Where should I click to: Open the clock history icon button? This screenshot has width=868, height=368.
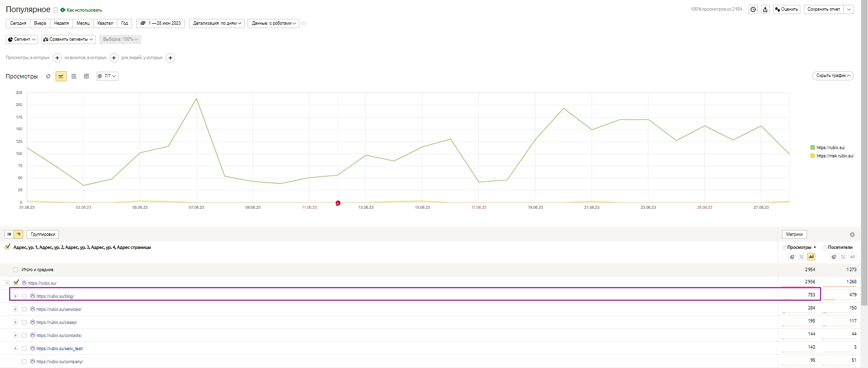(753, 9)
